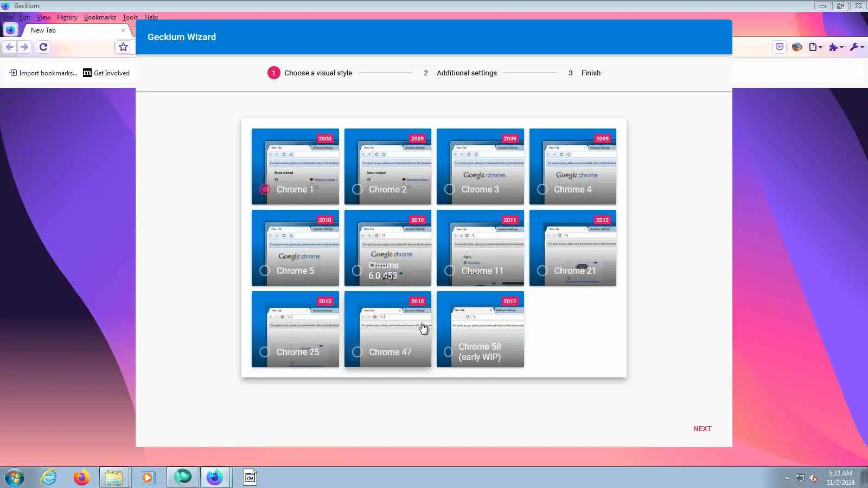Choose the Chrome 47 radio button
This screenshot has width=868, height=488.
click(x=357, y=352)
